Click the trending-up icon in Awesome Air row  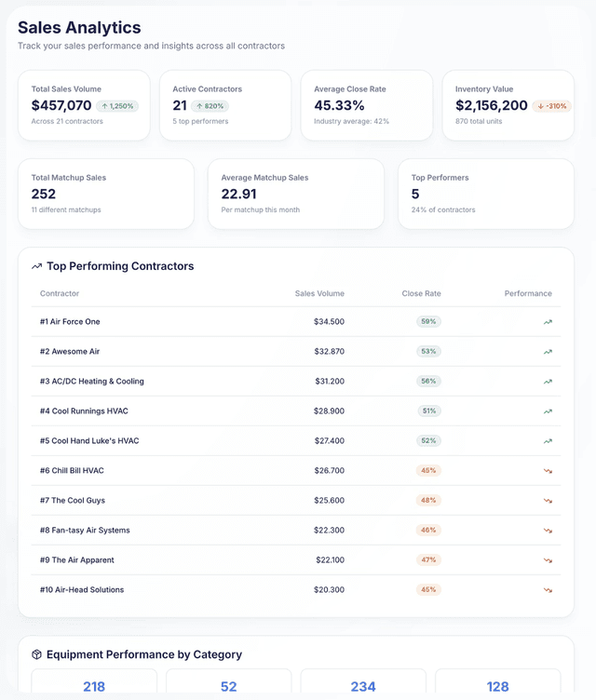coord(548,352)
